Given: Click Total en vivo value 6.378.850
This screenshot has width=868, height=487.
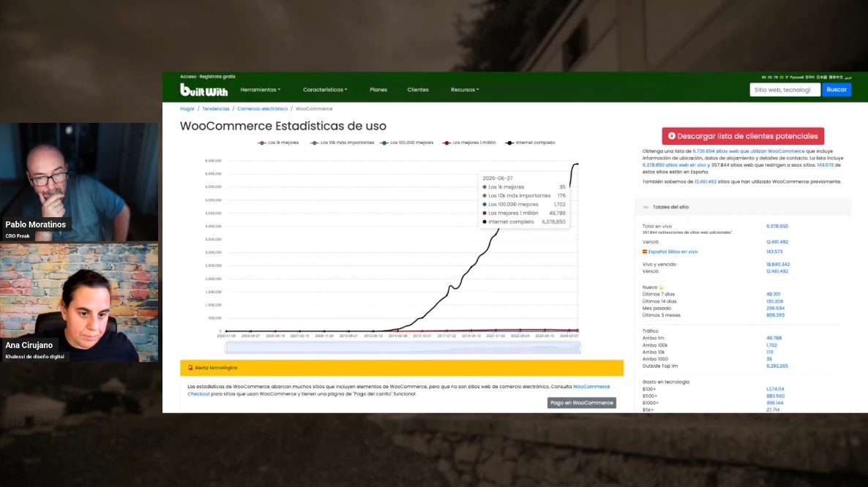Looking at the screenshot, I should tap(777, 226).
